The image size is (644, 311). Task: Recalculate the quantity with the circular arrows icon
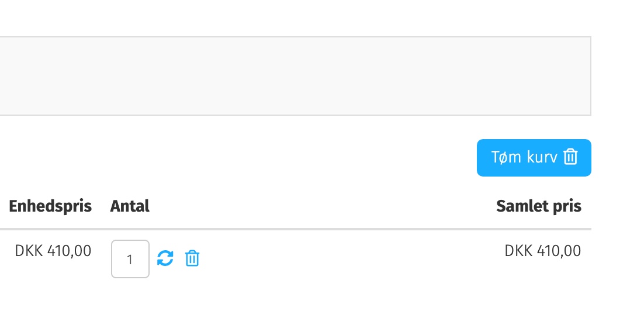click(165, 258)
